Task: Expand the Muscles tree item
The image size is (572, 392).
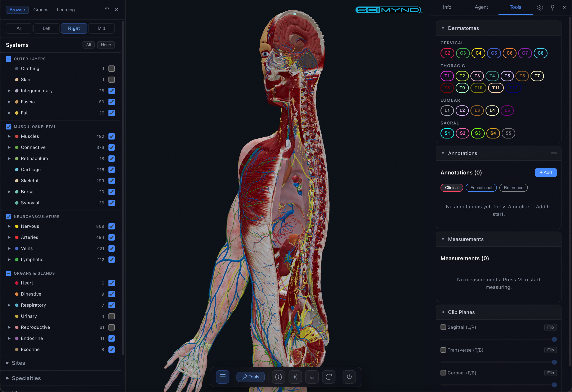Action: coord(9,136)
